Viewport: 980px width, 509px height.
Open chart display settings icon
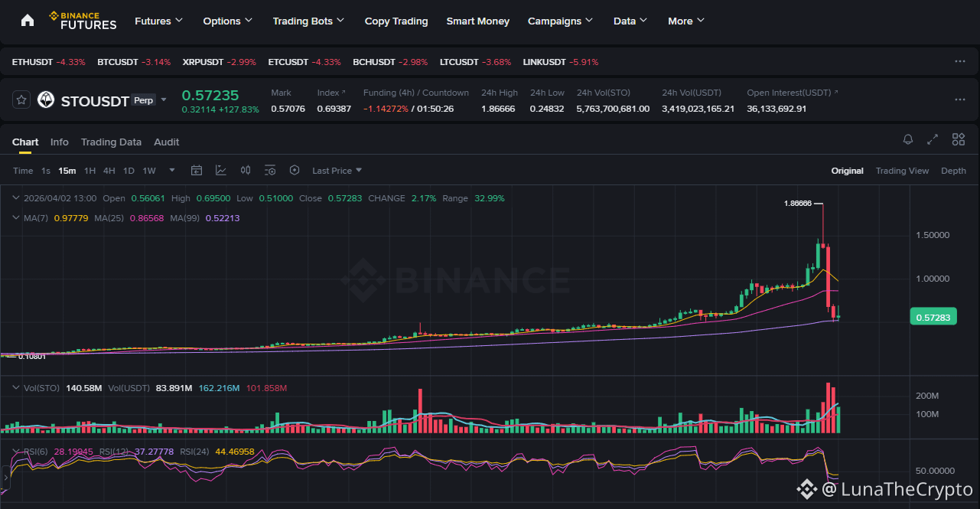(x=270, y=170)
